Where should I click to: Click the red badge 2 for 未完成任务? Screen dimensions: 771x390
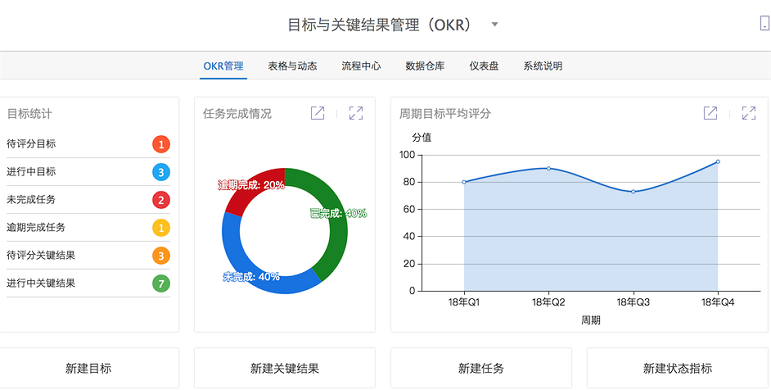click(161, 200)
